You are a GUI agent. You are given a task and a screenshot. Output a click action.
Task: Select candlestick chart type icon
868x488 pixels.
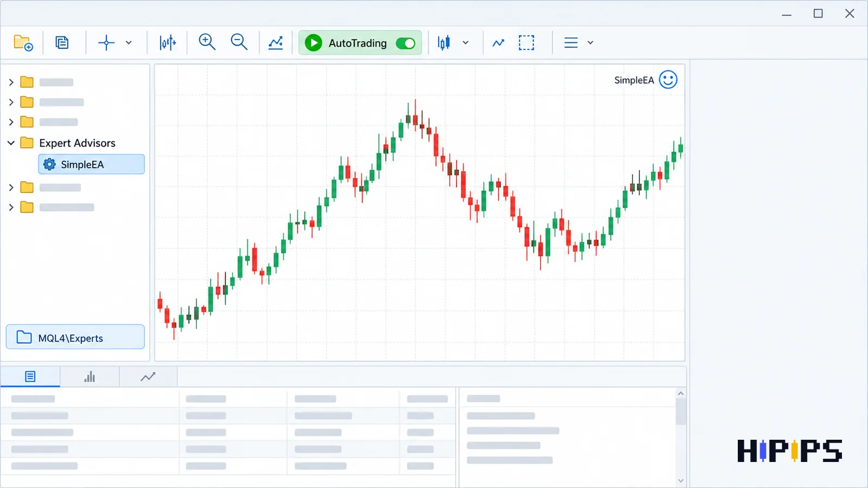coord(444,43)
